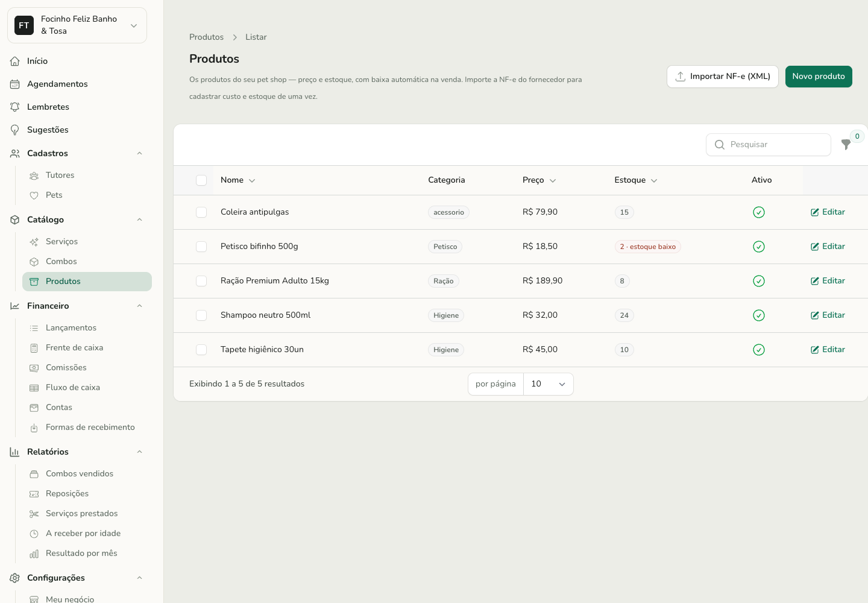Click the filter funnel icon
868x603 pixels.
(846, 145)
